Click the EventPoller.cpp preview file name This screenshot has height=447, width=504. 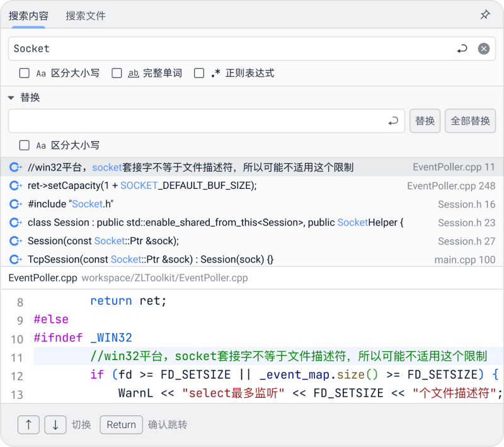43,278
